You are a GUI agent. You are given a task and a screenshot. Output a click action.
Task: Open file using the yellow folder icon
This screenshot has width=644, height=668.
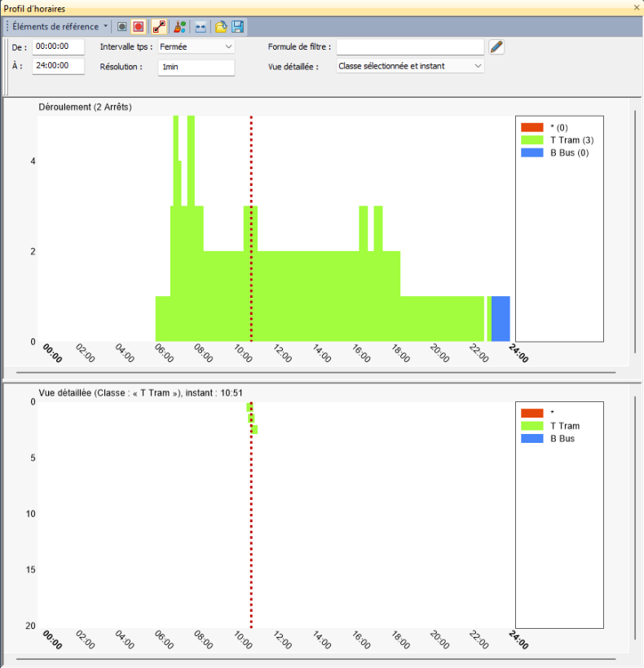[221, 27]
